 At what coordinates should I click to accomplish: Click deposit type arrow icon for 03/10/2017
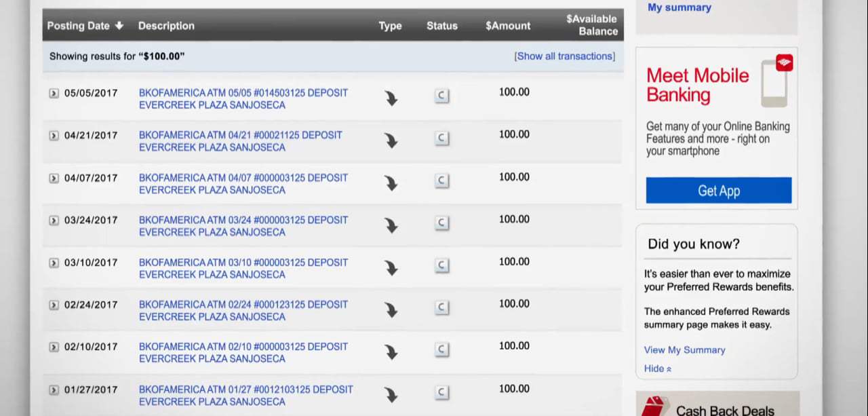coord(391,267)
